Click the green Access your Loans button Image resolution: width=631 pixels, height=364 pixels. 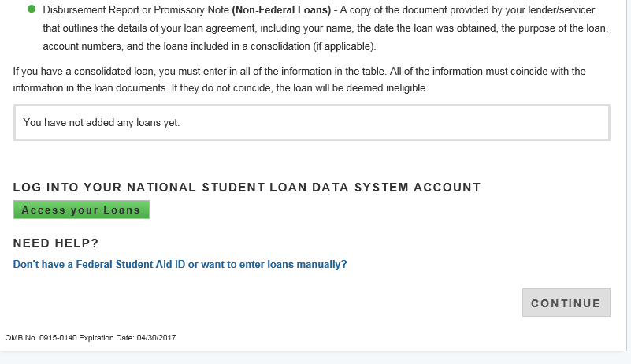coord(81,210)
